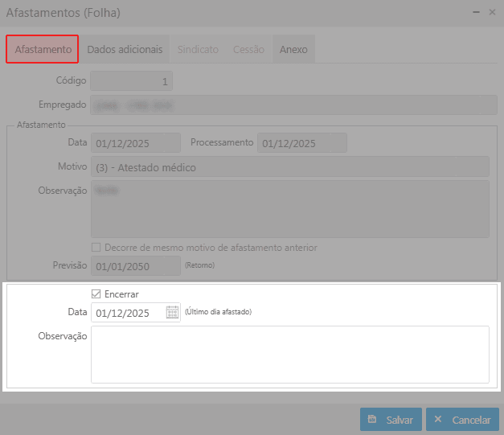Switch to the Afastamento tab
Screen dimensions: 504x435
[x=43, y=49]
